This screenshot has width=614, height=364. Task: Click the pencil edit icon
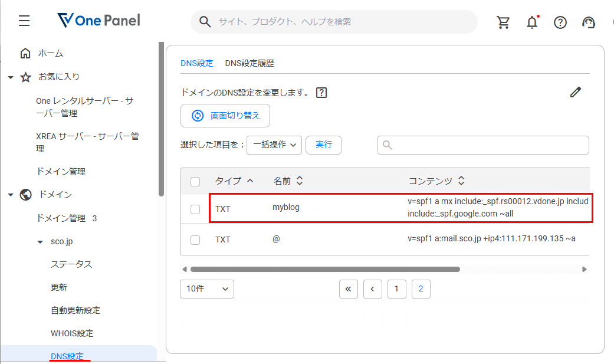576,92
